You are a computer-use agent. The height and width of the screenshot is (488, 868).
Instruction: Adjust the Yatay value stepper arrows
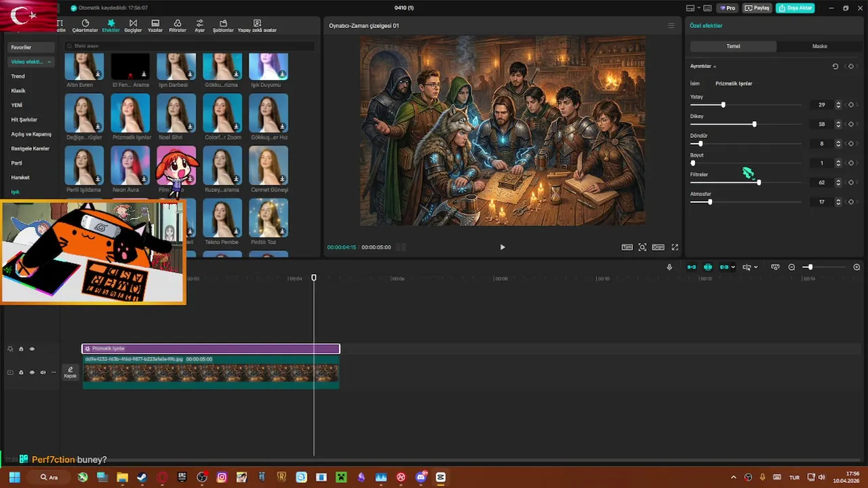(838, 105)
